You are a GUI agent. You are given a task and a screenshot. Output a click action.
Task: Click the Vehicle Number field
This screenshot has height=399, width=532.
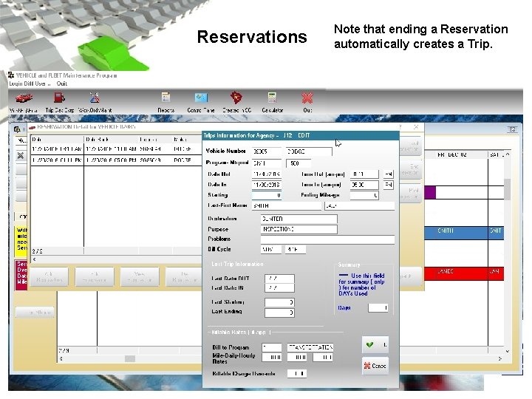[266, 151]
